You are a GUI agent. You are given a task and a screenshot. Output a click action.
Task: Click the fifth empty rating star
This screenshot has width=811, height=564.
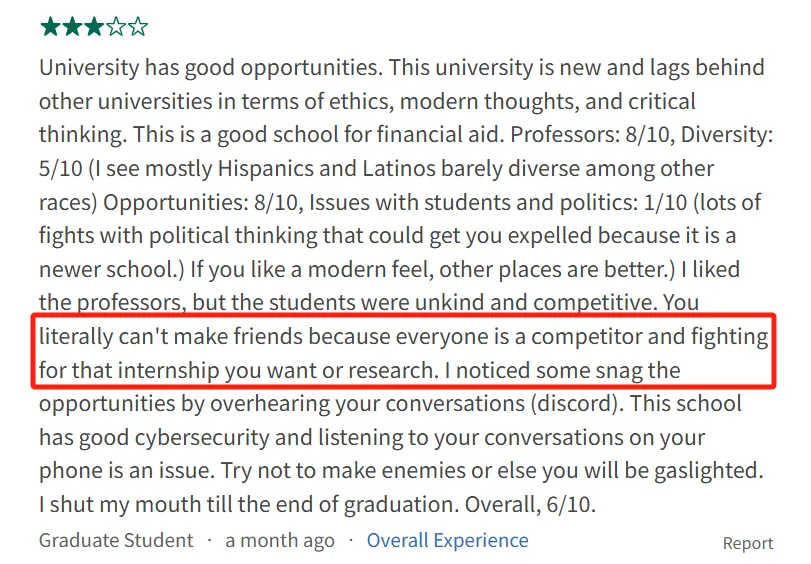(138, 27)
